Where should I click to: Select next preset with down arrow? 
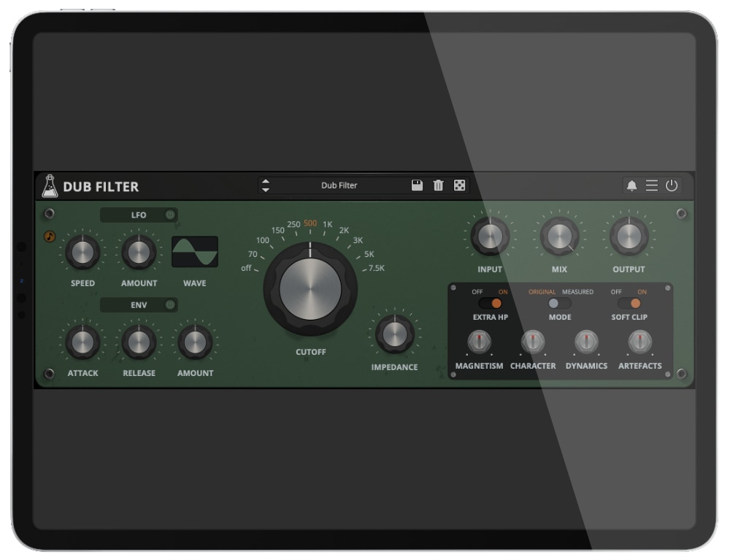click(x=266, y=189)
